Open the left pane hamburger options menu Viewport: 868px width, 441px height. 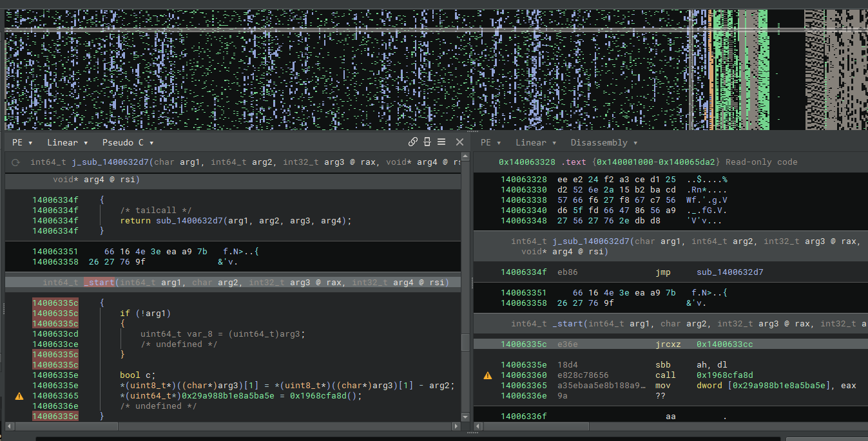click(441, 142)
